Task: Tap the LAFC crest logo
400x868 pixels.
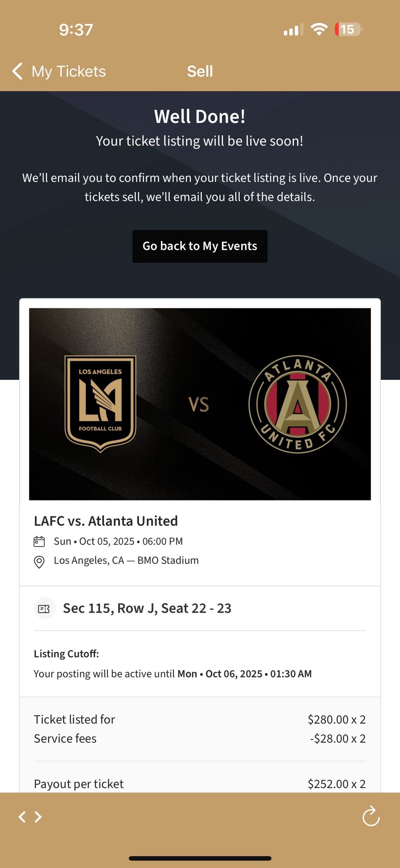Action: [x=100, y=404]
